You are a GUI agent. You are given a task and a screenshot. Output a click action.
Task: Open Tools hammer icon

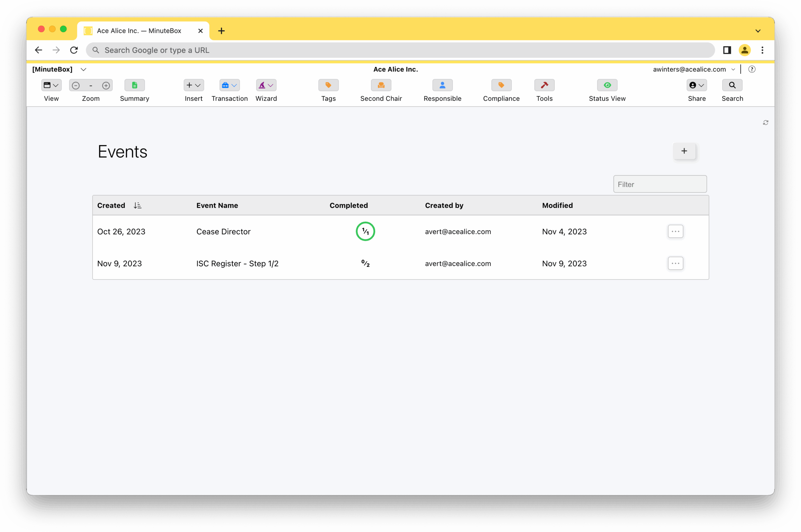(544, 85)
